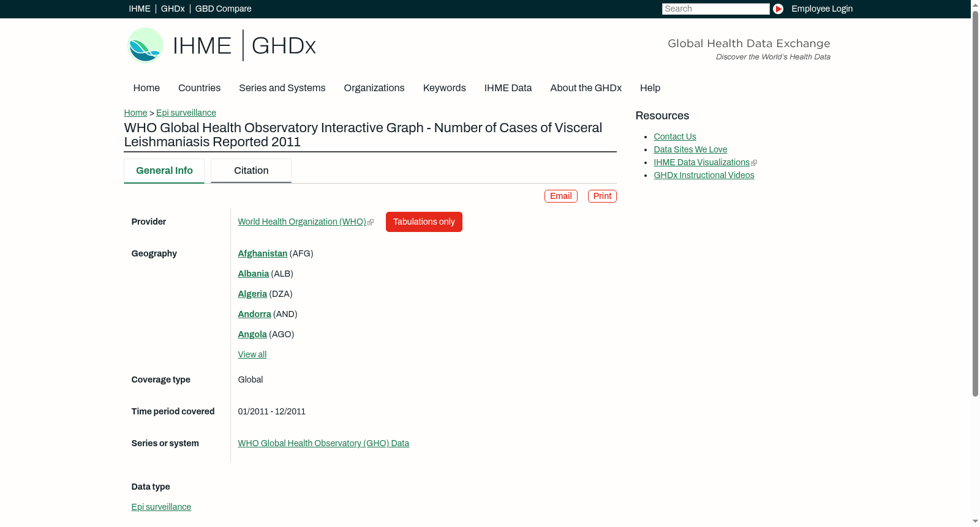Open World Health Organization (WHO) provider link
Viewport: 980px width, 527px height.
tap(302, 222)
